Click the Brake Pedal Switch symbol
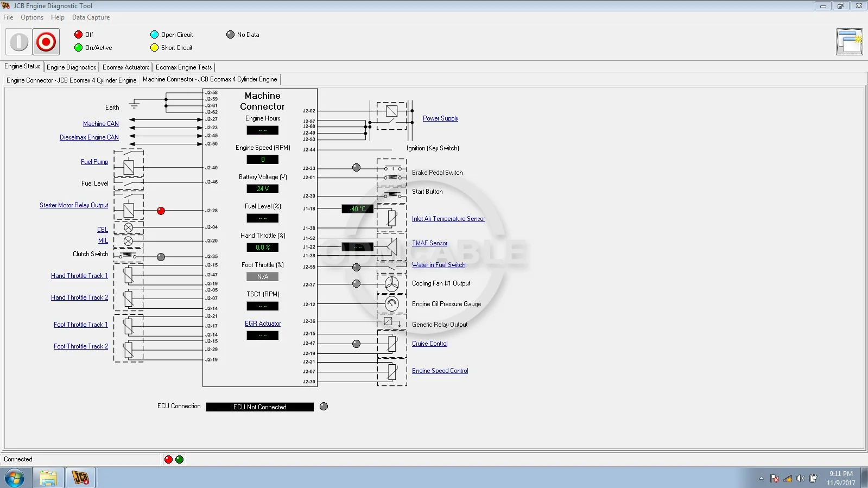The image size is (868, 488). (392, 173)
